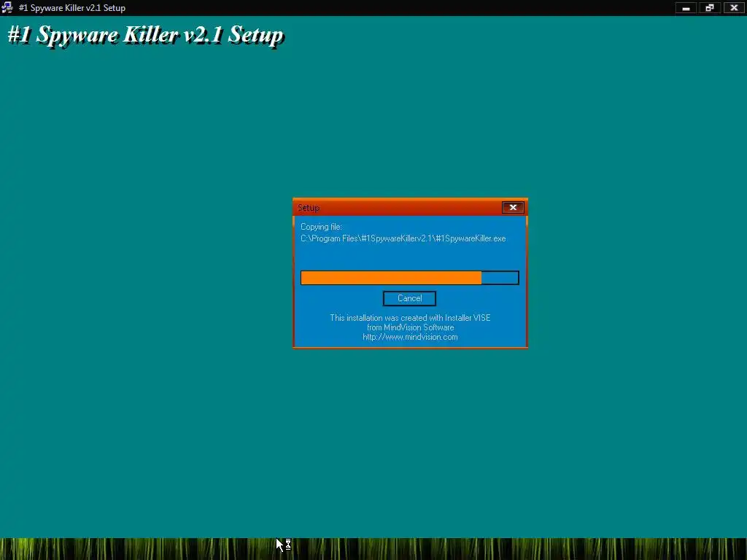This screenshot has height=560, width=747.
Task: Click the main window title bar text
Action: 72,8
